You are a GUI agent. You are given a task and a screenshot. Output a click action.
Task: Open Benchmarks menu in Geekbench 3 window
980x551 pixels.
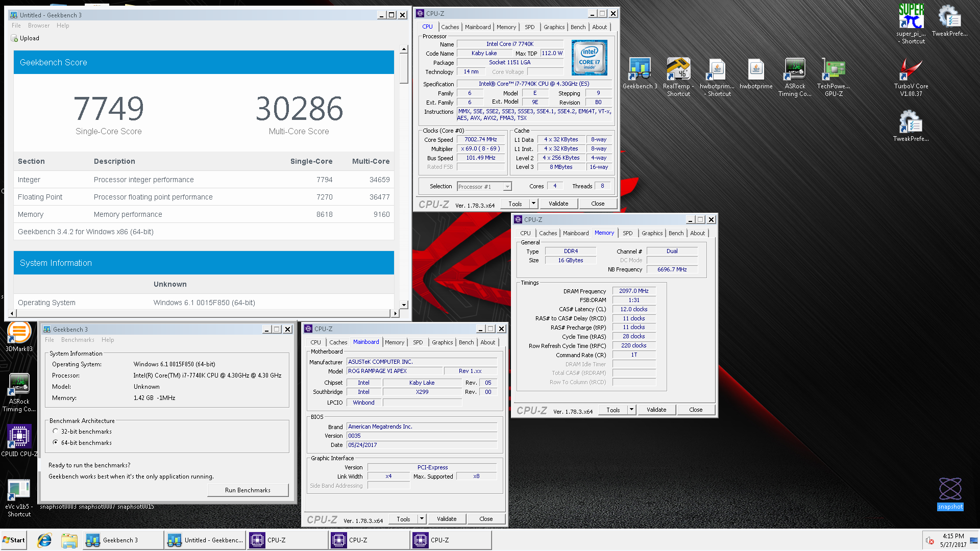78,340
